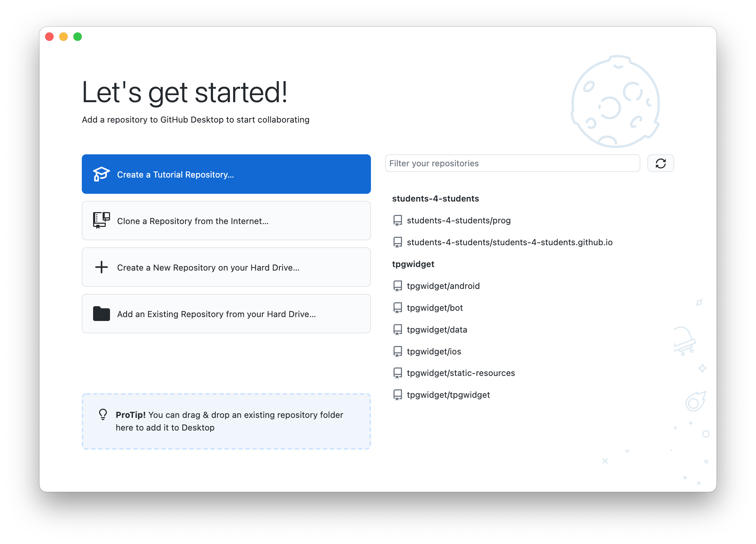
Task: Open tpgwidget/tpgwidget from repository list
Action: pyautogui.click(x=448, y=395)
